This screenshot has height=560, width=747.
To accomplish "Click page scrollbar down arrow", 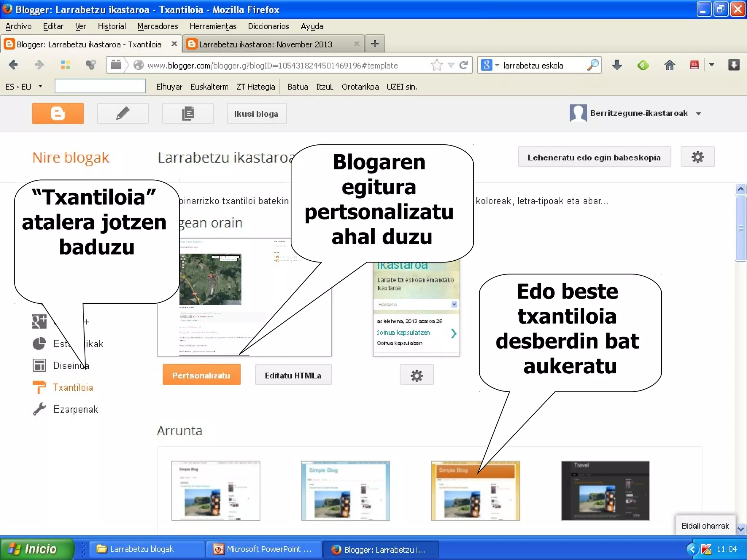I will (740, 529).
